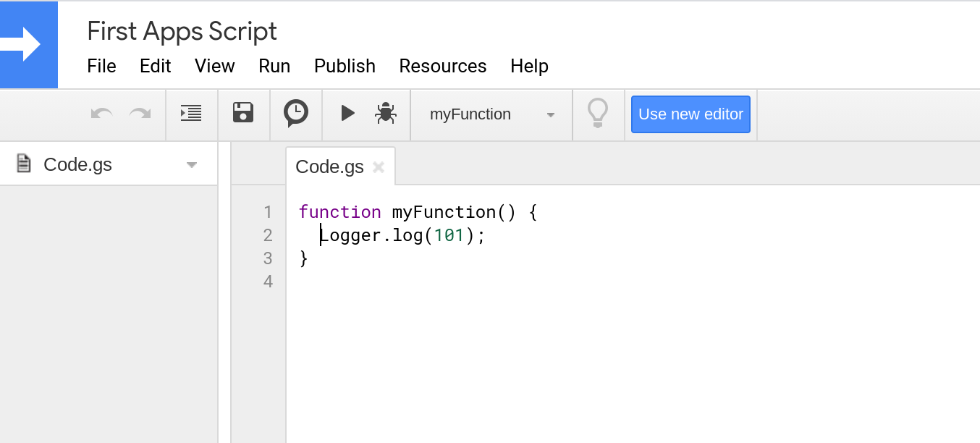
Task: Open the Resources menu
Action: click(443, 66)
